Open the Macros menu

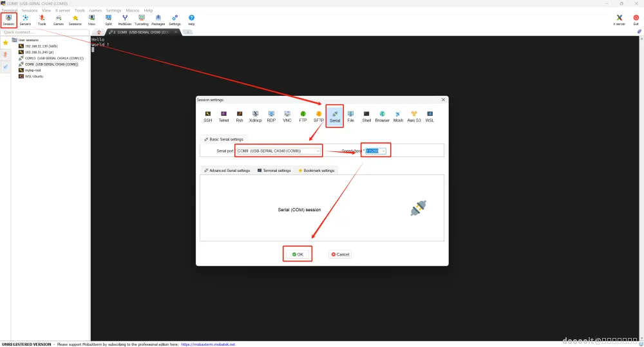tap(132, 10)
